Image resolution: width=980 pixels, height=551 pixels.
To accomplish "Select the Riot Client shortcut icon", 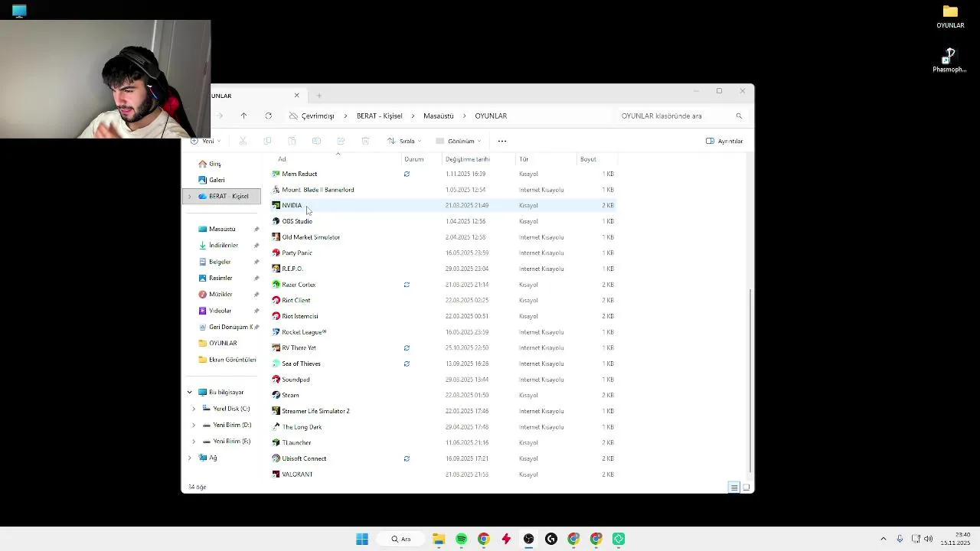I will click(x=276, y=300).
